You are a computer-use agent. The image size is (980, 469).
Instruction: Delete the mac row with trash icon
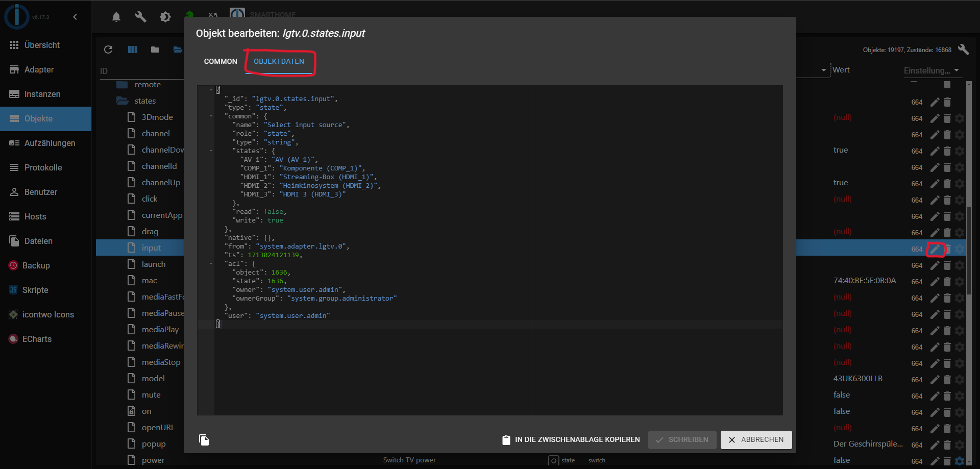click(x=947, y=282)
